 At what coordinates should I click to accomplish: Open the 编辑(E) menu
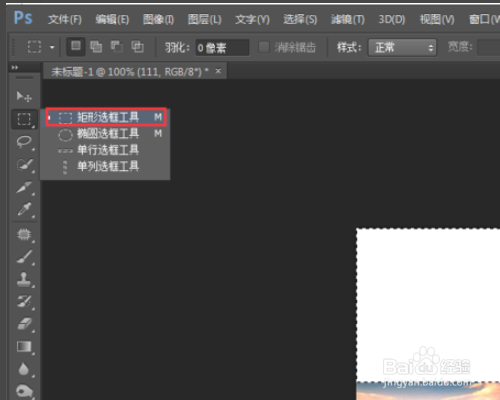tap(112, 20)
